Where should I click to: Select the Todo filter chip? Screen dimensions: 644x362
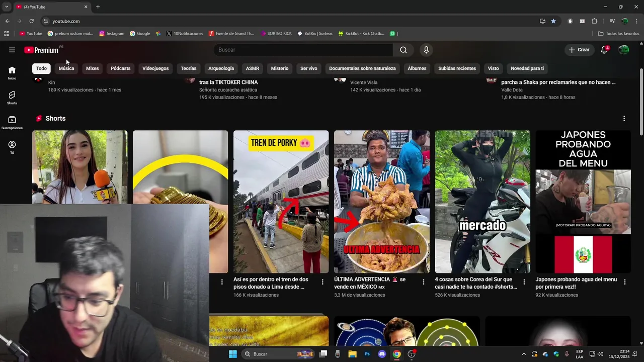pyautogui.click(x=41, y=68)
